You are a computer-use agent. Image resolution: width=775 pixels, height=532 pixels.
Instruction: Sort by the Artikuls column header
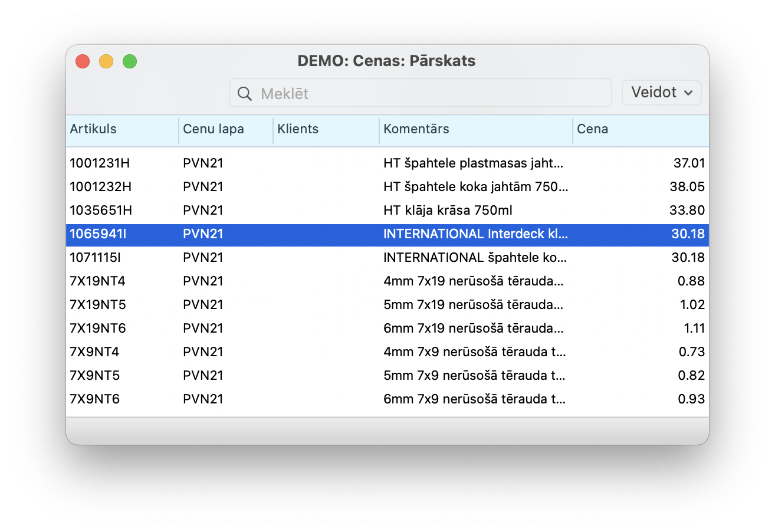(x=93, y=129)
